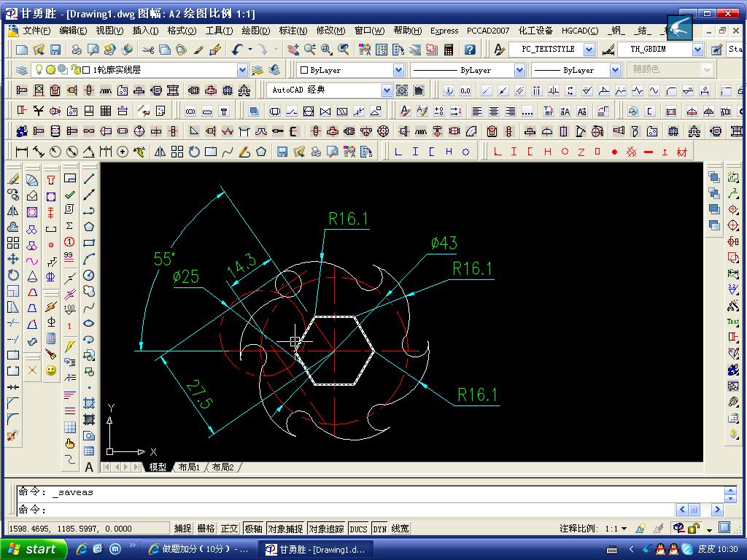Viewport: 747px width, 560px height.
Task: Expand the ByLayer color dropdown
Action: (398, 70)
